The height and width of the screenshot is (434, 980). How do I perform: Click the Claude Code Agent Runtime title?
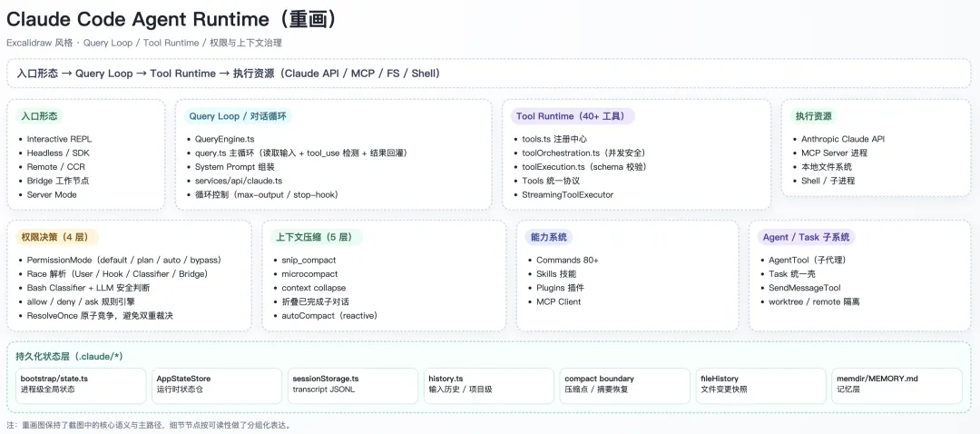coord(171,19)
